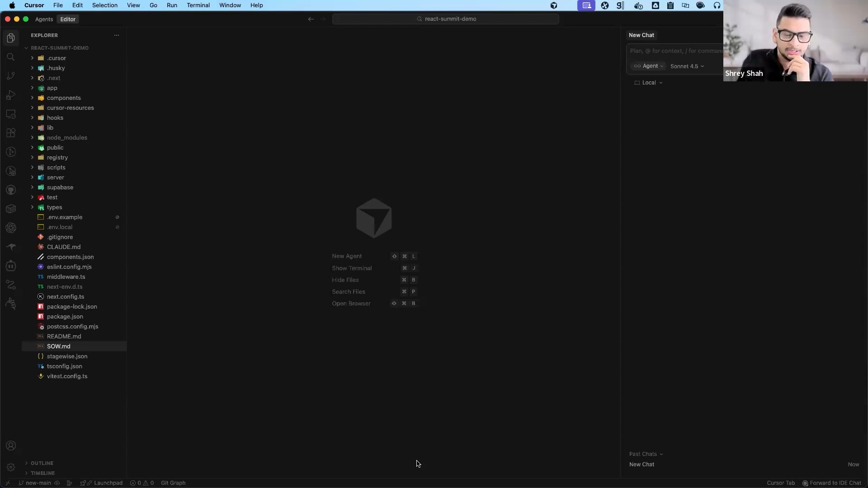Open Extensions view icon
The height and width of the screenshot is (488, 868).
tap(11, 133)
